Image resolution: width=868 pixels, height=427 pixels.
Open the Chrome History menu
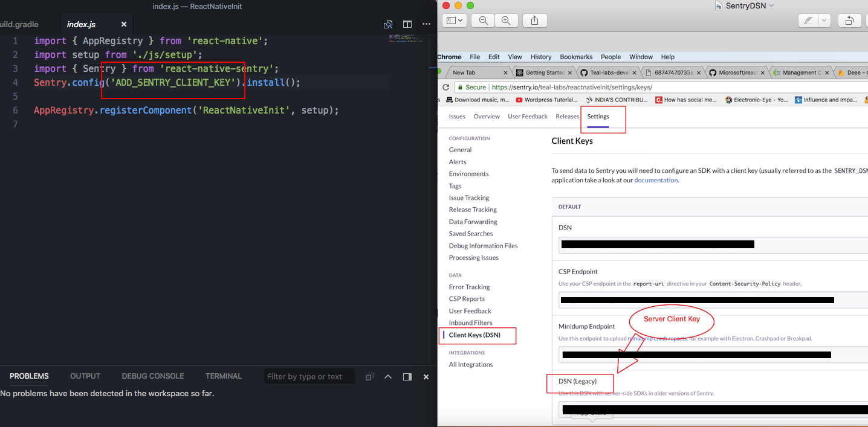pos(541,57)
